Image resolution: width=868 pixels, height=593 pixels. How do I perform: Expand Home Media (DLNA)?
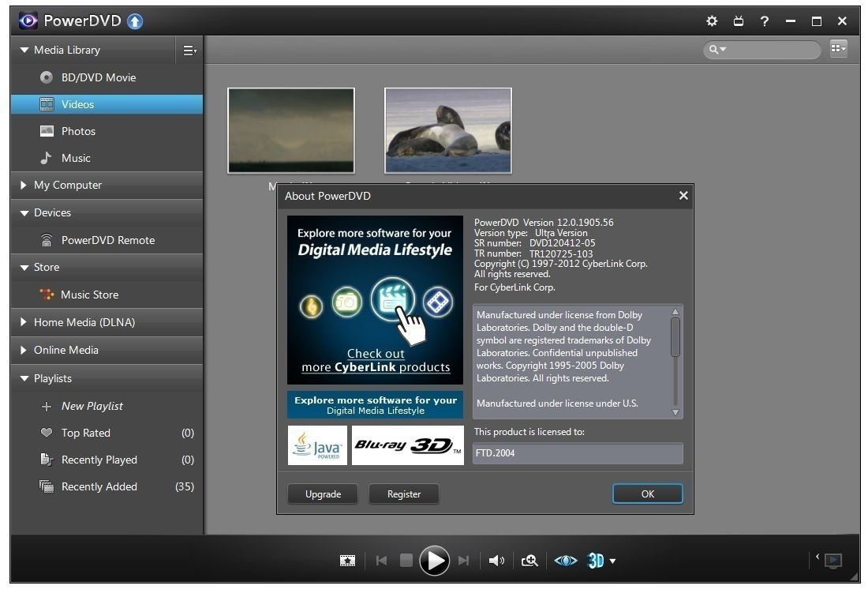pyautogui.click(x=23, y=322)
